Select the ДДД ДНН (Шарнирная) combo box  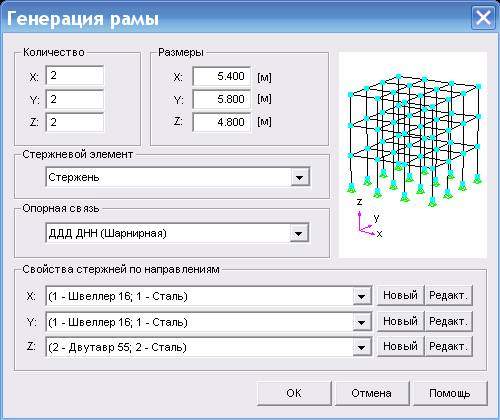coord(177,233)
